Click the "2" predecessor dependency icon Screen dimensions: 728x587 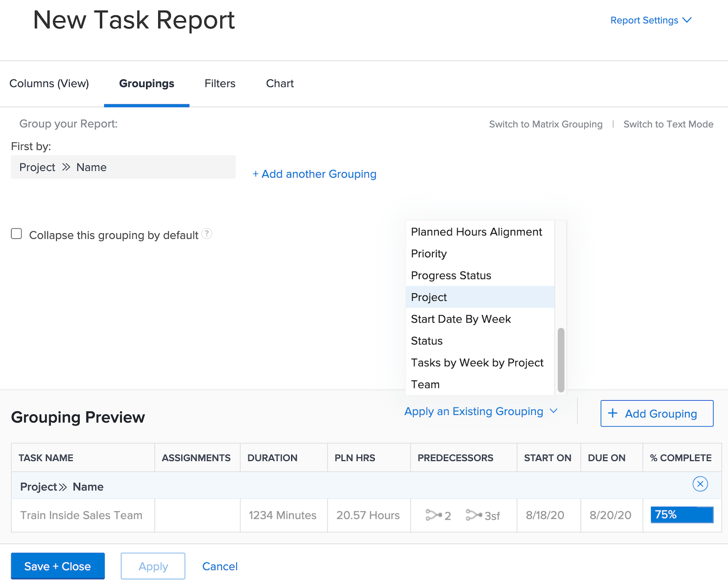click(437, 515)
